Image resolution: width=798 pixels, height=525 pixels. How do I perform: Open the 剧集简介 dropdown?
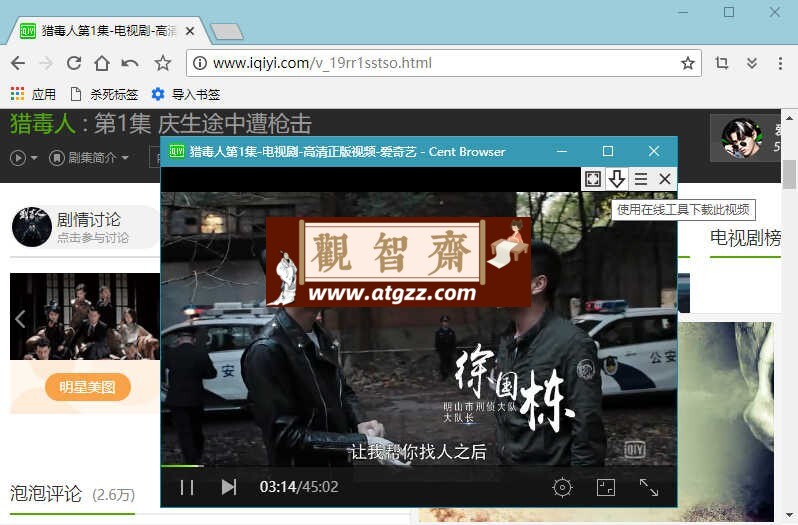89,158
